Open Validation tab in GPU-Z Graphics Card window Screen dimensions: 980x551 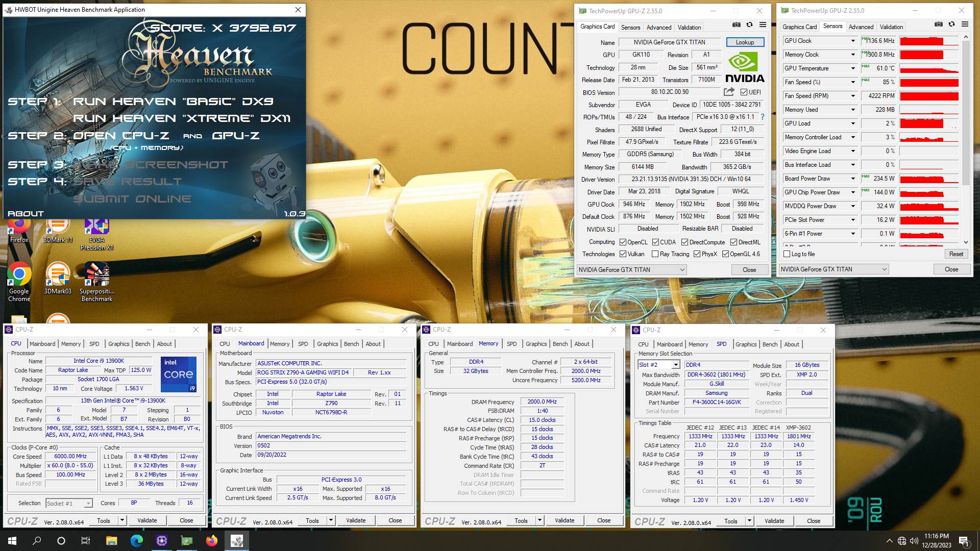point(689,28)
